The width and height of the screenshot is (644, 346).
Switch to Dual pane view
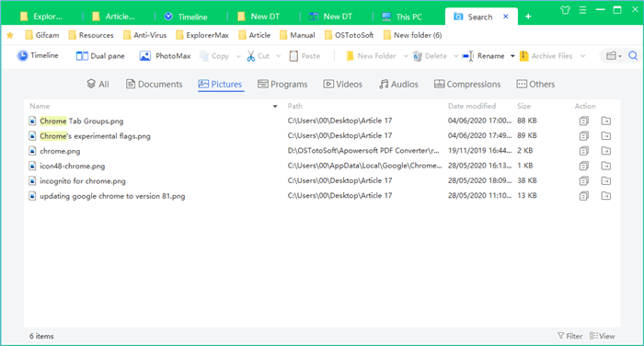click(x=100, y=56)
